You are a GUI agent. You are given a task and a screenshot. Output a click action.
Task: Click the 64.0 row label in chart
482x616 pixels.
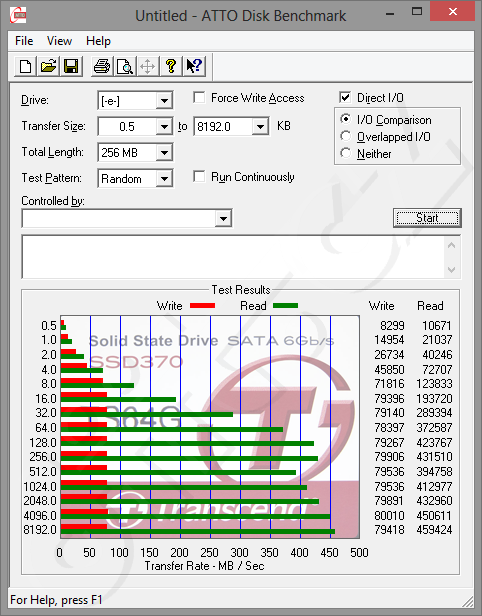(x=46, y=427)
